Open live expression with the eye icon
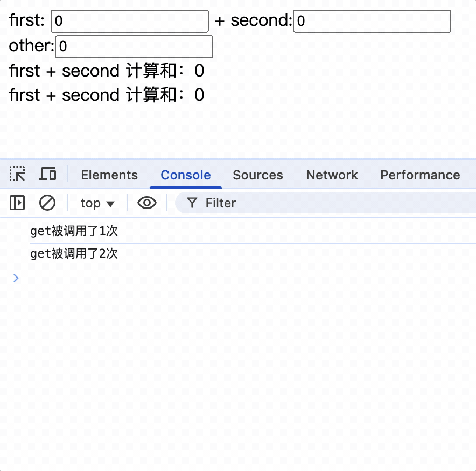This screenshot has height=471, width=476. point(147,203)
